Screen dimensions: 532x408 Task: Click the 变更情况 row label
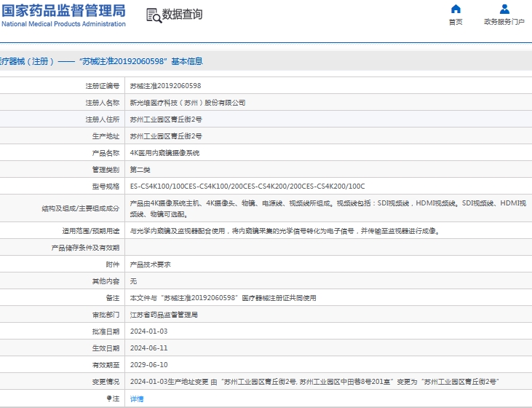tap(106, 382)
